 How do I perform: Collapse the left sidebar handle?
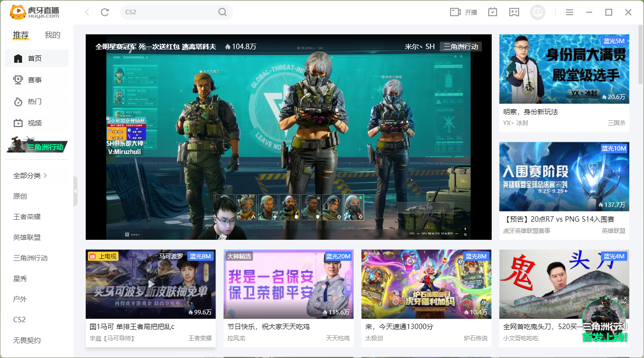[x=75, y=191]
